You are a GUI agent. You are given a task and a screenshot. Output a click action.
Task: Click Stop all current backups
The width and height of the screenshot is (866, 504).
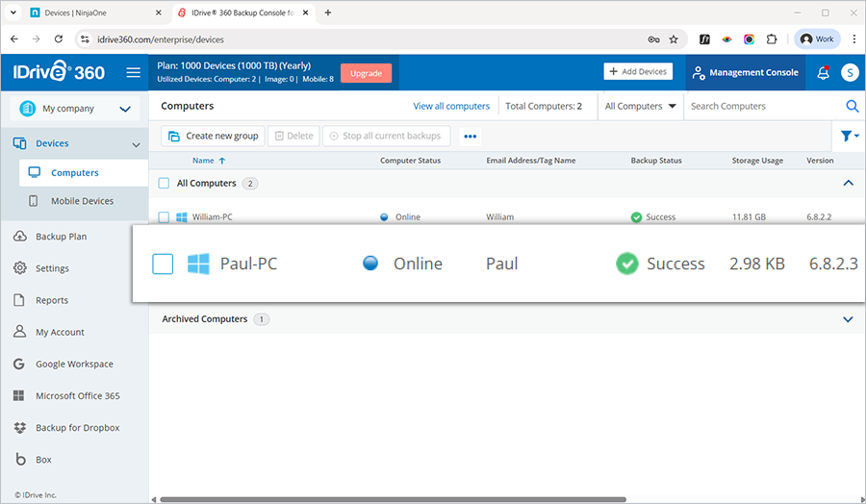click(386, 136)
